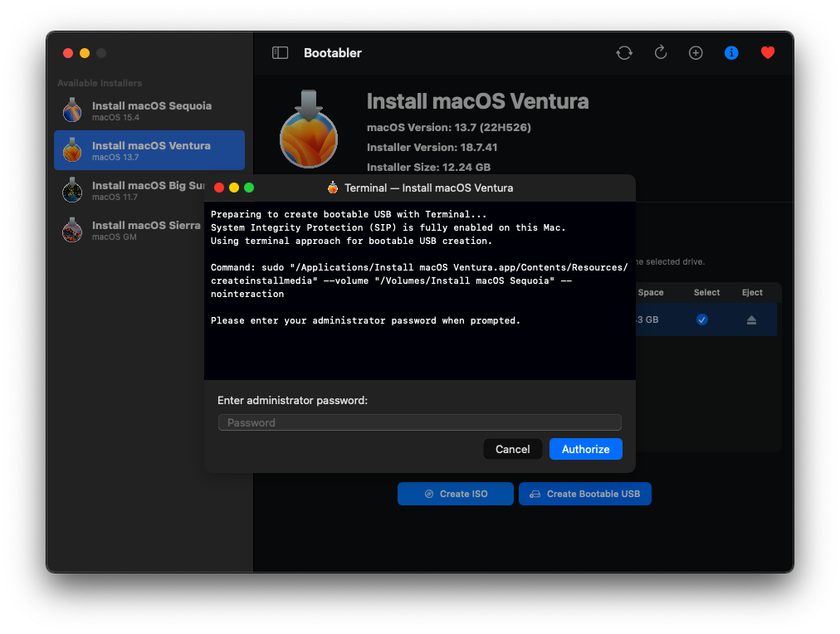Click the Bootabler window title
The height and width of the screenshot is (634, 840).
333,52
